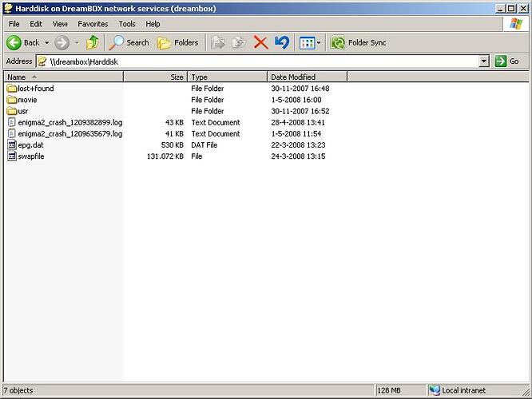Click the greyed Forward arrow button
This screenshot has height=399, width=532.
tap(62, 43)
